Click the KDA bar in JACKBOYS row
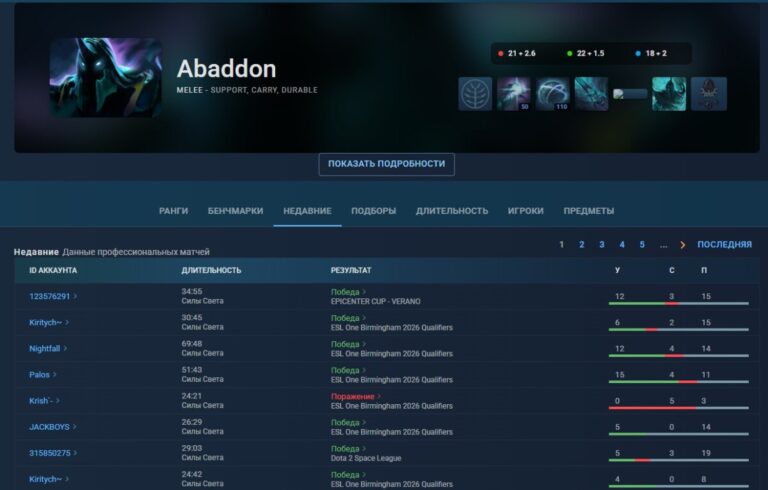The width and height of the screenshot is (768, 490). (x=678, y=434)
